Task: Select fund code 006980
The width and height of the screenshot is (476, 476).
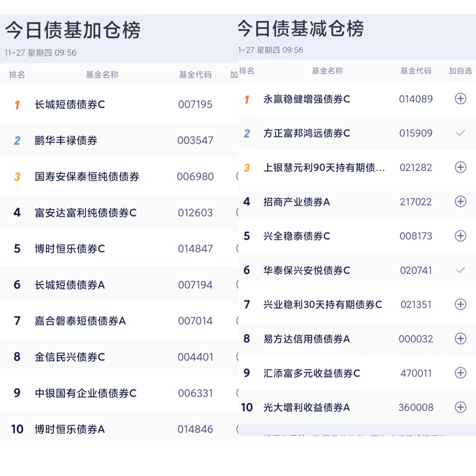Action: click(x=195, y=177)
